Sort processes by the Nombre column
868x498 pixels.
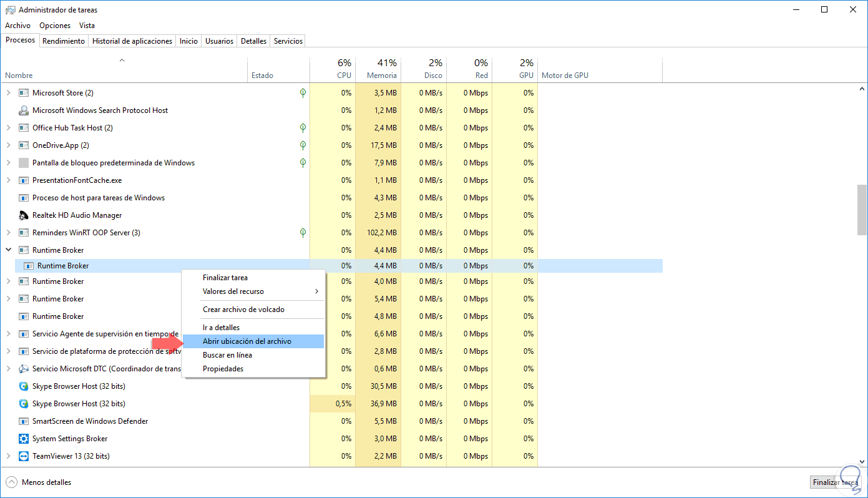point(124,70)
